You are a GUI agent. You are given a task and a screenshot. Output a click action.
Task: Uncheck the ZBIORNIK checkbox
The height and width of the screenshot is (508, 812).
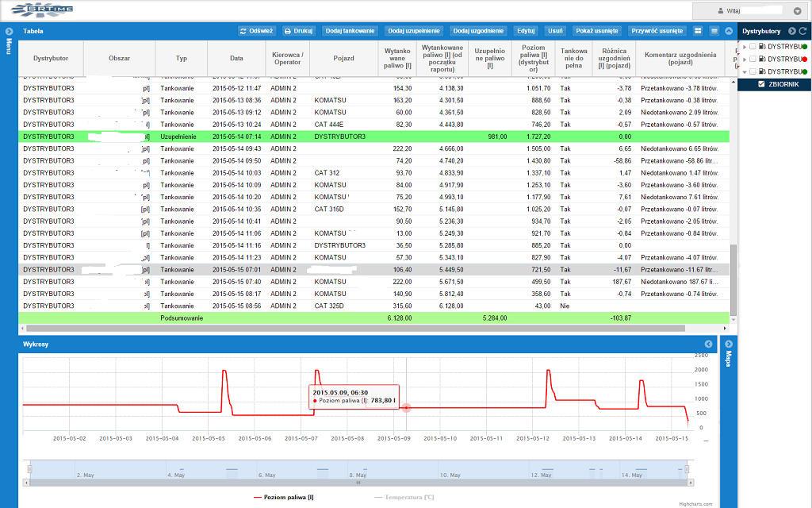coord(761,84)
